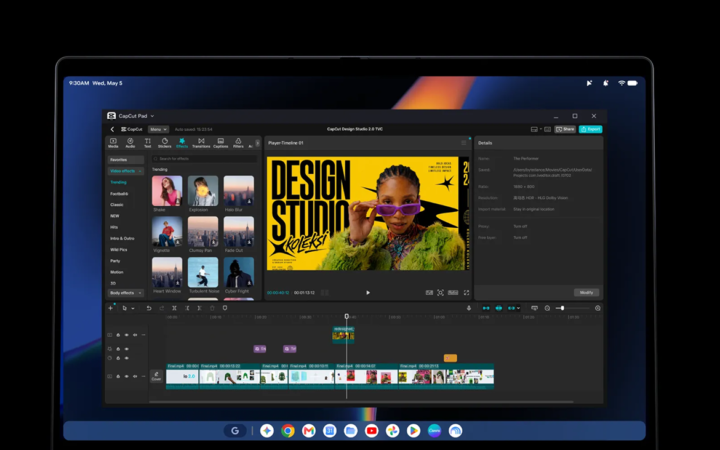This screenshot has height=450, width=720.
Task: Open the Text panel tab
Action: click(147, 143)
